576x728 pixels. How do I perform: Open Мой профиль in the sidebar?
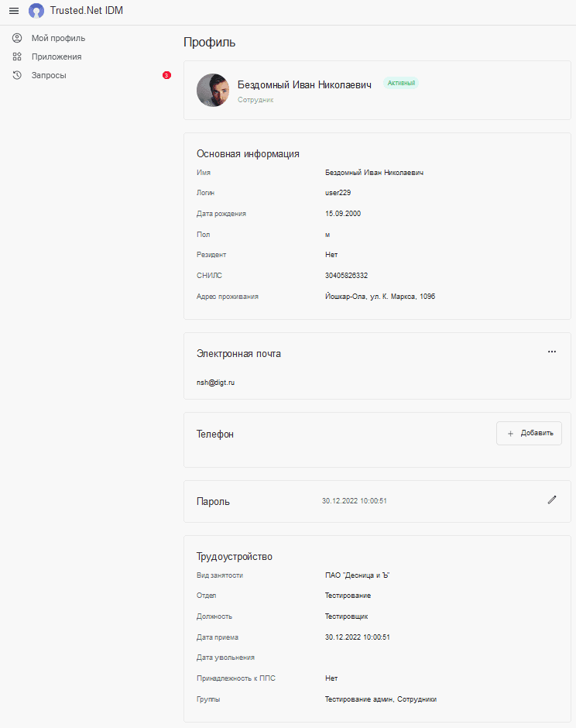click(x=59, y=38)
